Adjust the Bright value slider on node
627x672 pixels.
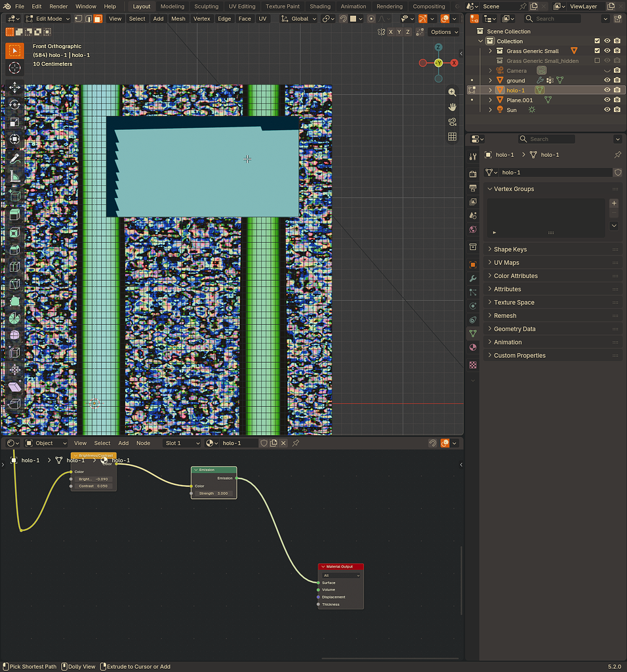pos(93,479)
